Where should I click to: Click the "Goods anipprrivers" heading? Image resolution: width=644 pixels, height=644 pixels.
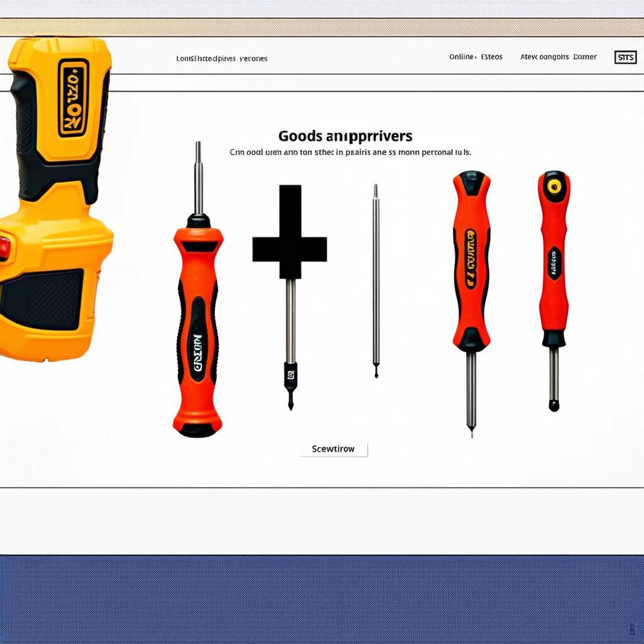[x=345, y=136]
